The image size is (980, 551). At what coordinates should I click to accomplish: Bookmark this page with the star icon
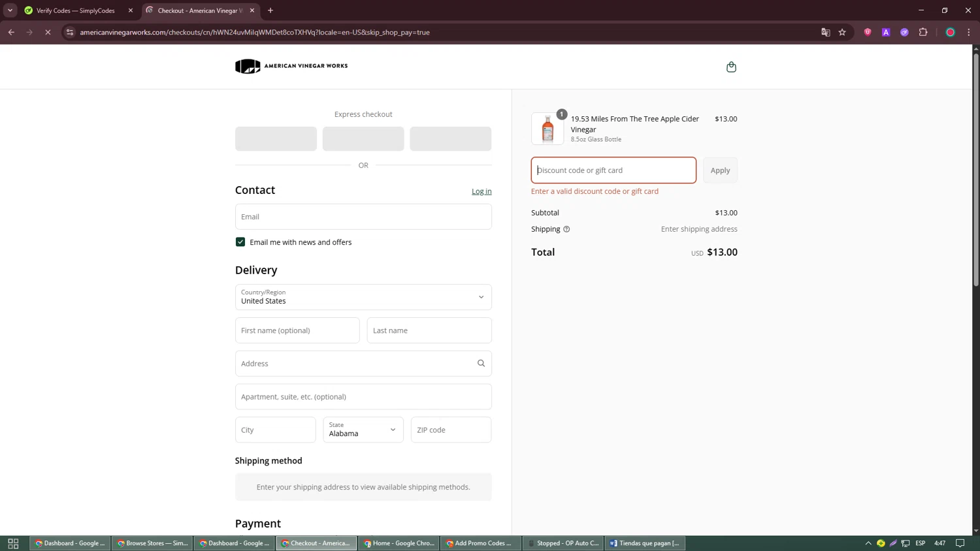coord(842,32)
